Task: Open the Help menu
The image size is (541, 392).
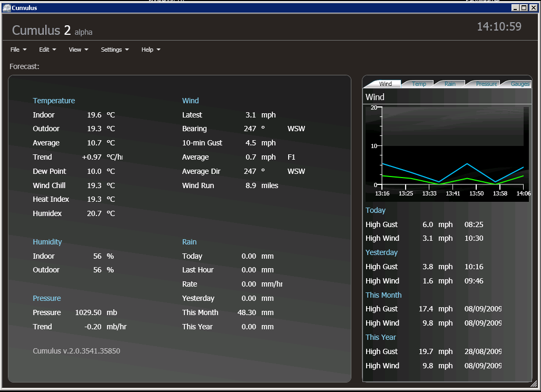Action: click(x=151, y=50)
